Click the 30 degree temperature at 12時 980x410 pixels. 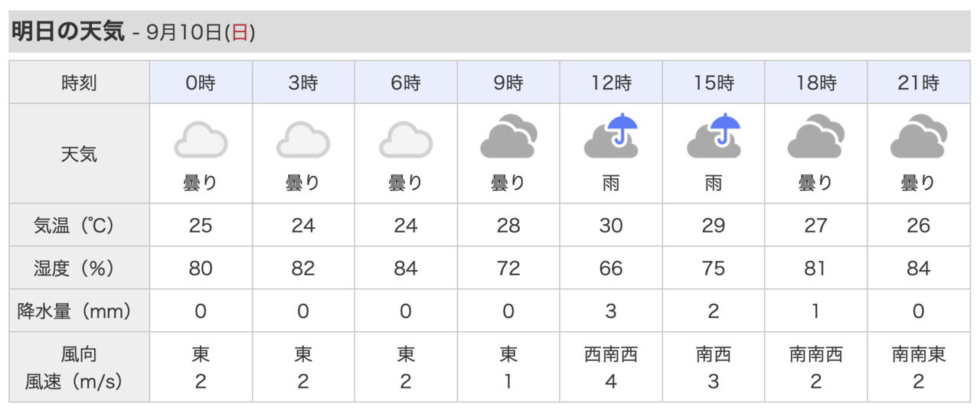[x=611, y=226]
